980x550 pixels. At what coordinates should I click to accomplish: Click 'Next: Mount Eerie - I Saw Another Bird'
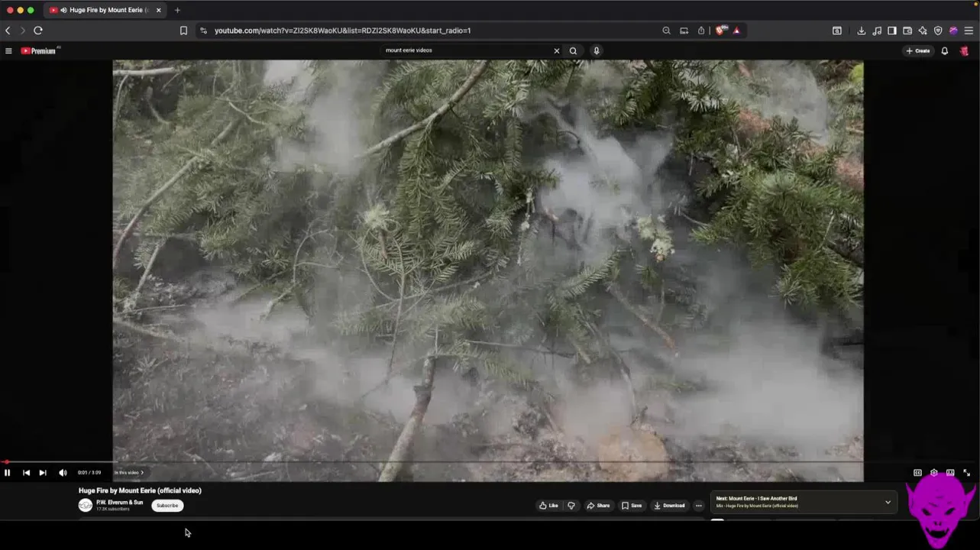(x=756, y=499)
